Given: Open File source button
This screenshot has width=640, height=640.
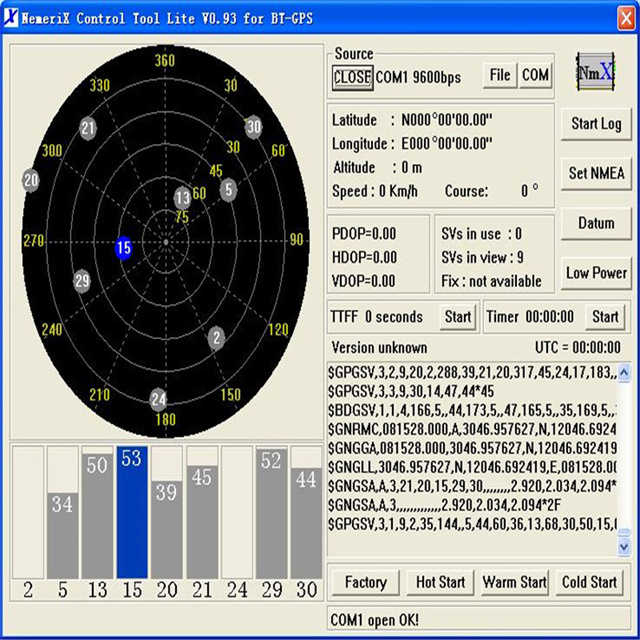Looking at the screenshot, I should point(500,75).
